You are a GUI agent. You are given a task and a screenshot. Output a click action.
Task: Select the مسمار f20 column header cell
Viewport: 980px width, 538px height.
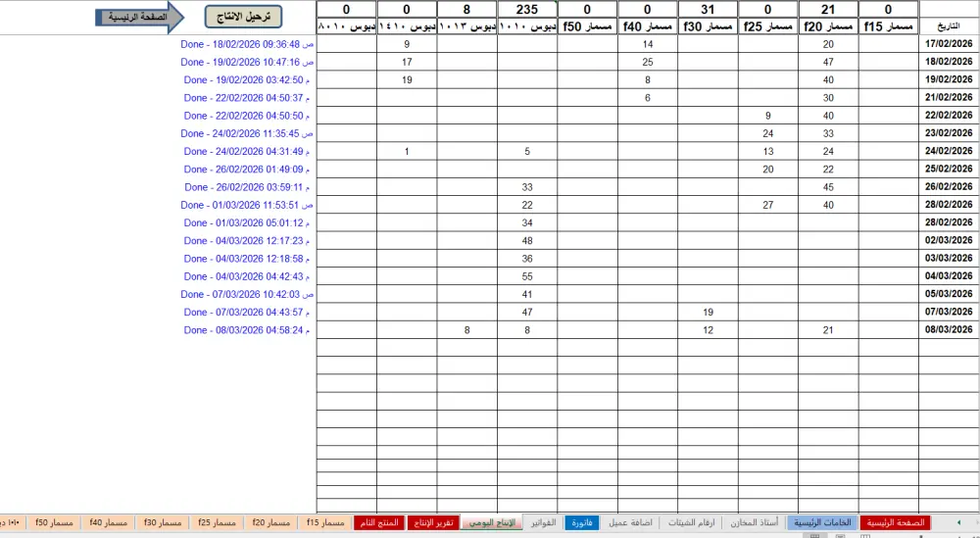coord(828,26)
